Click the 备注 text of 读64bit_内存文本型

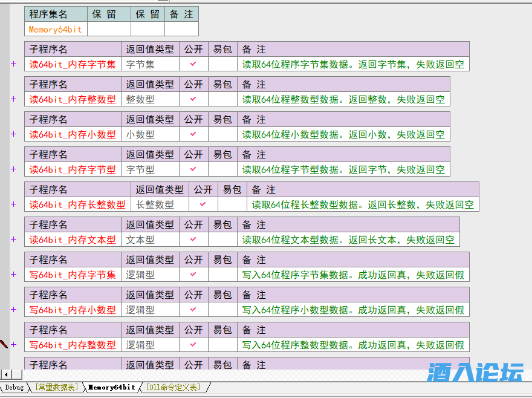click(348, 240)
